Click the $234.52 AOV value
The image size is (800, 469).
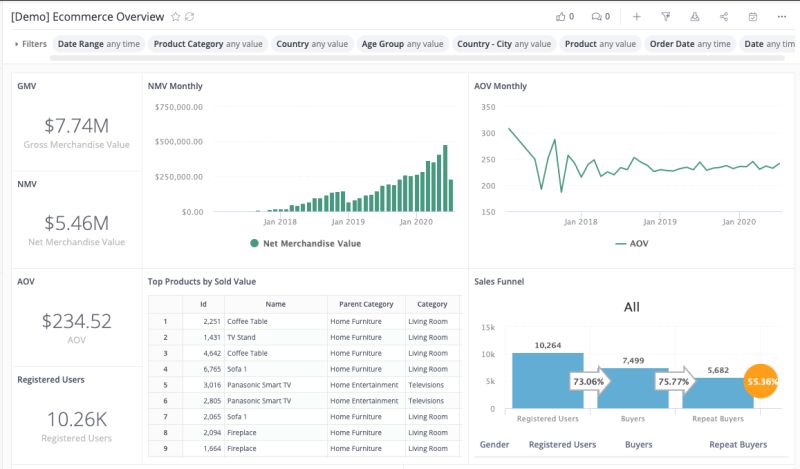coord(77,321)
